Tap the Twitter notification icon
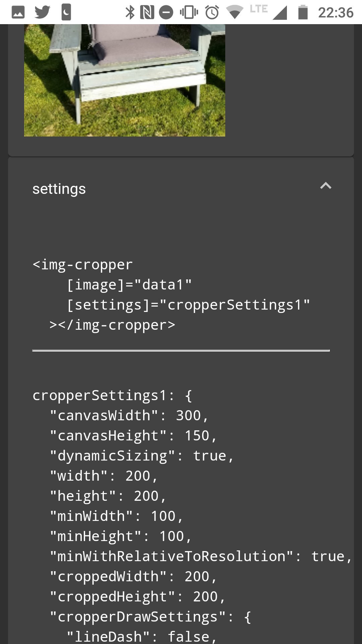Viewport: 362px width, 644px height. [x=42, y=12]
